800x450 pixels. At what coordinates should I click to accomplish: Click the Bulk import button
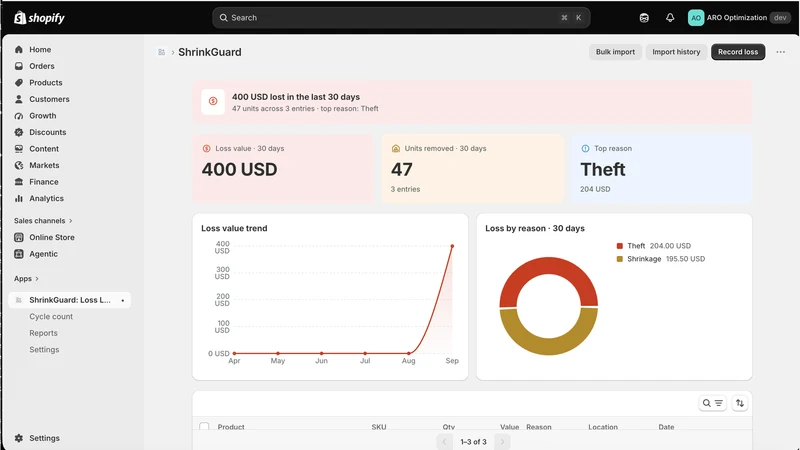coord(615,52)
